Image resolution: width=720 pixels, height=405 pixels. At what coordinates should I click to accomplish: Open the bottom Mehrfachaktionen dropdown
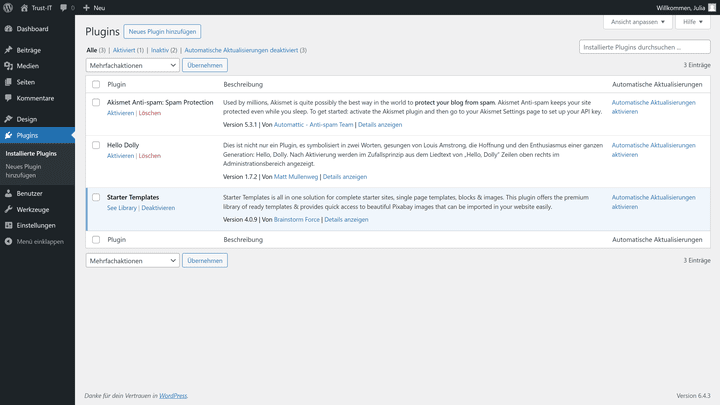tap(132, 260)
